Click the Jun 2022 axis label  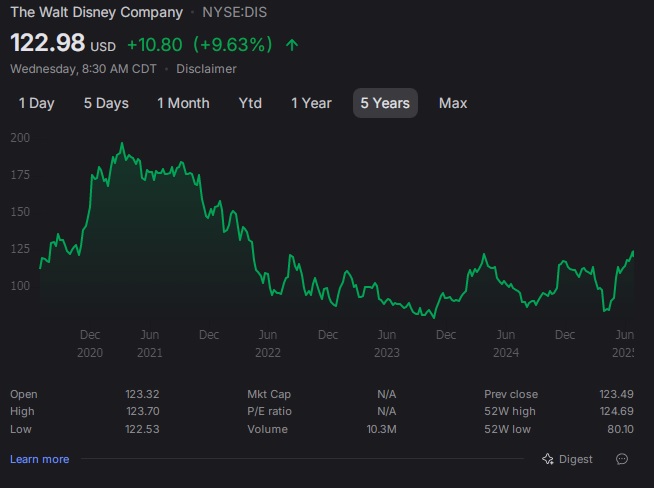pyautogui.click(x=268, y=344)
